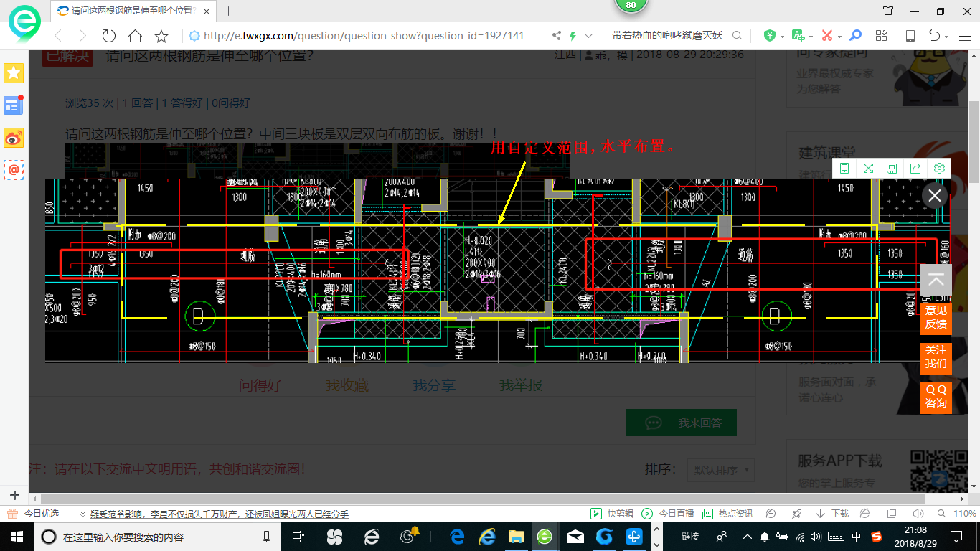Expand the address bar history chevron
The height and width of the screenshot is (551, 980).
589,35
